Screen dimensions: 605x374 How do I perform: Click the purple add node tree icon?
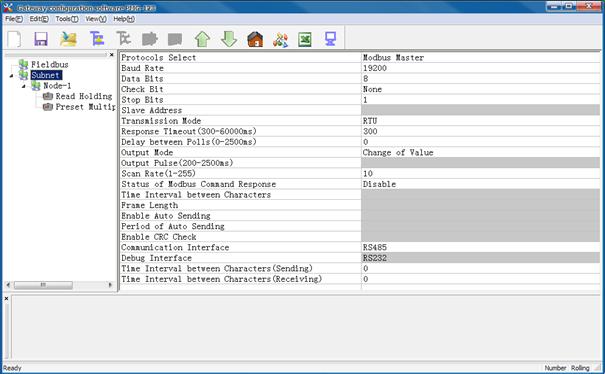coord(97,39)
